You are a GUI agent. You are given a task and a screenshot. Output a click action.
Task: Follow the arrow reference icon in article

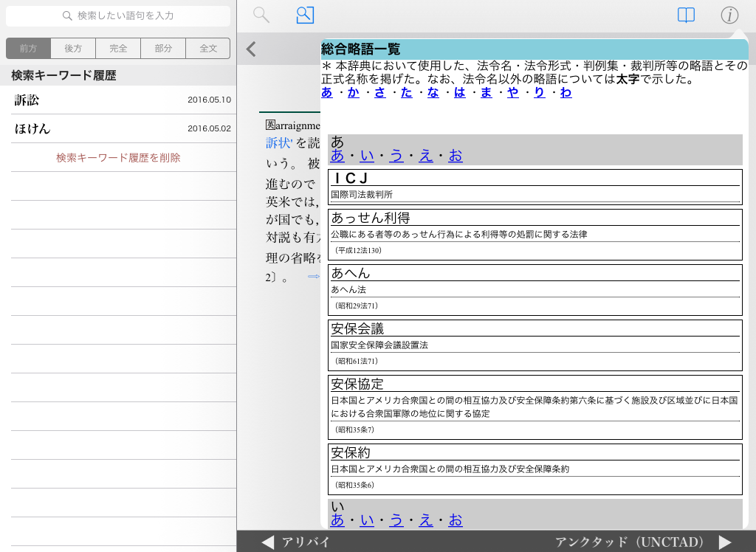(313, 276)
